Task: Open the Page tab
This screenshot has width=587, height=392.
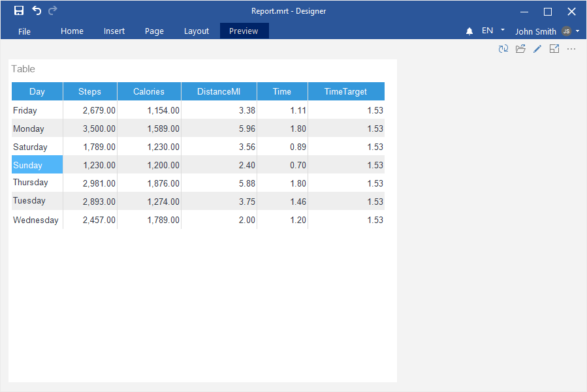Action: point(154,31)
